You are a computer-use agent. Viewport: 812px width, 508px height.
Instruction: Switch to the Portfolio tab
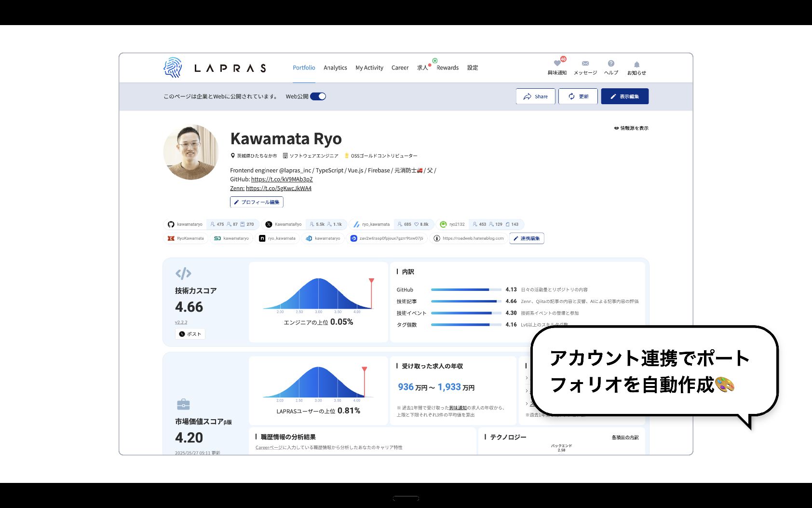[304, 68]
